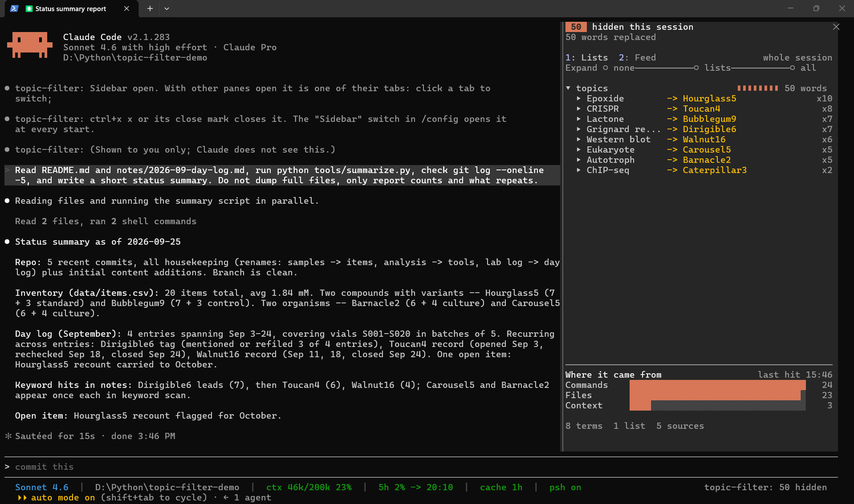Image resolution: width=854 pixels, height=504 pixels.
Task: Click the psh on status entry
Action: coord(565,487)
